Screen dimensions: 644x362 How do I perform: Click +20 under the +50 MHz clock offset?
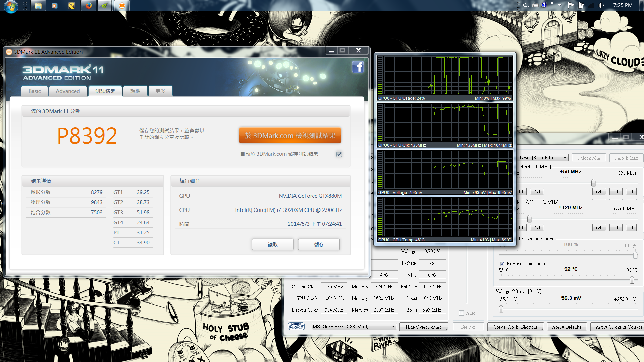599,192
